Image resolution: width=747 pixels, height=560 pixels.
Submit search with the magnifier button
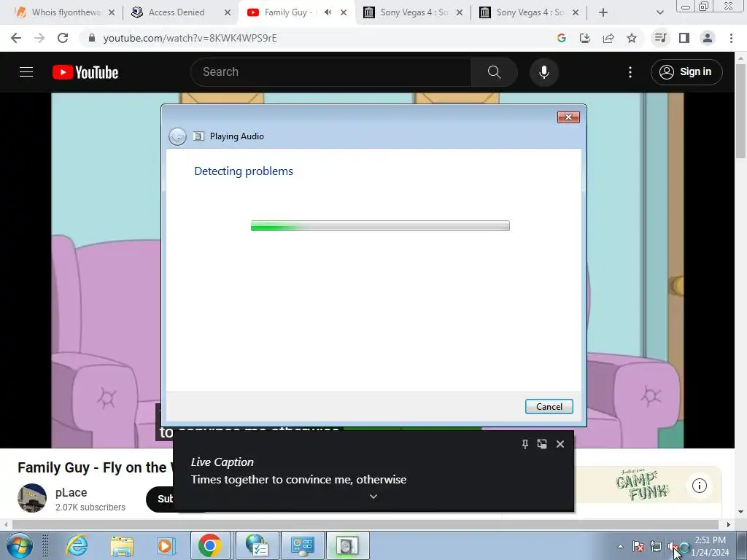pyautogui.click(x=495, y=72)
